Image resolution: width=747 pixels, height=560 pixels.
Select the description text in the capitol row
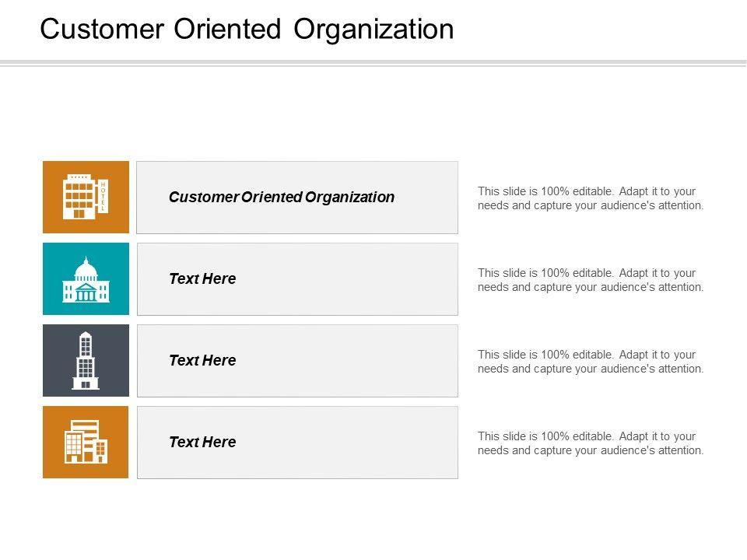click(591, 280)
